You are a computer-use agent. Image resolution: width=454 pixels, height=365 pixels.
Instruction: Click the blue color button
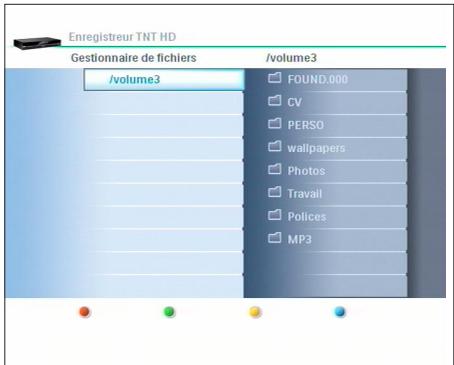340,312
